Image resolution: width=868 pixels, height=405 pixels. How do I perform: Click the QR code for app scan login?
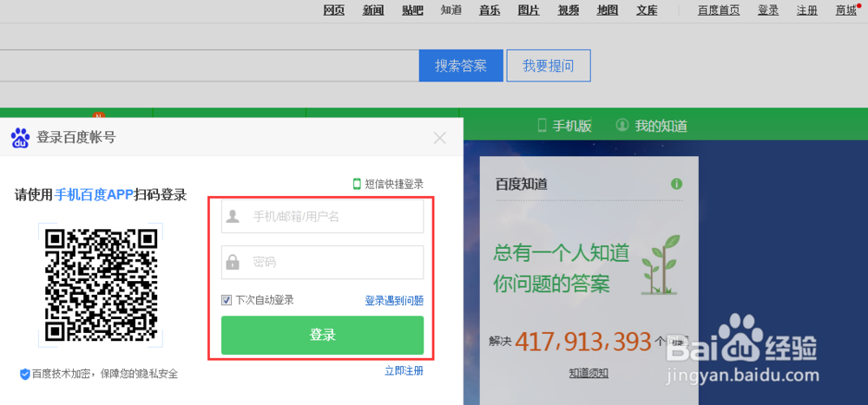[101, 285]
